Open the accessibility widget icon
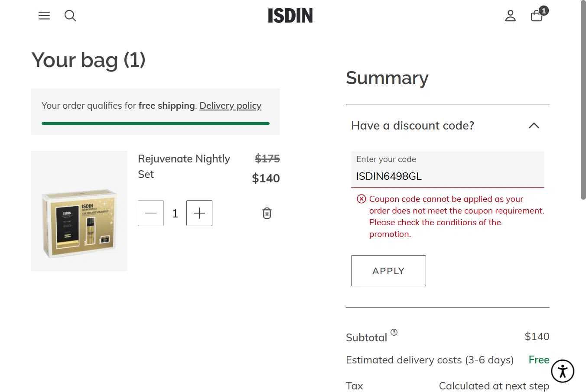Image resolution: width=586 pixels, height=392 pixels. 563,371
